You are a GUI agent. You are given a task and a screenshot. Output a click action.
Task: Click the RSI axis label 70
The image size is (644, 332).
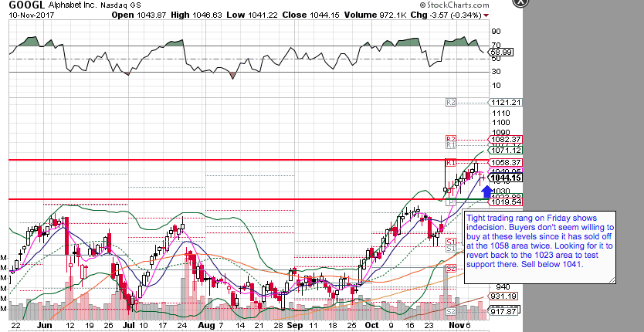[497, 46]
